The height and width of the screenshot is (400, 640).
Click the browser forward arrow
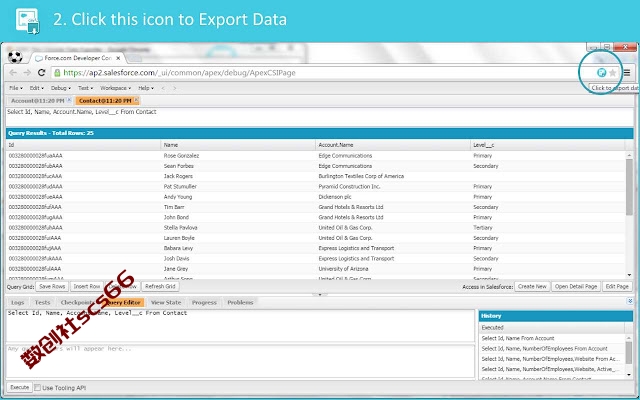click(x=27, y=73)
